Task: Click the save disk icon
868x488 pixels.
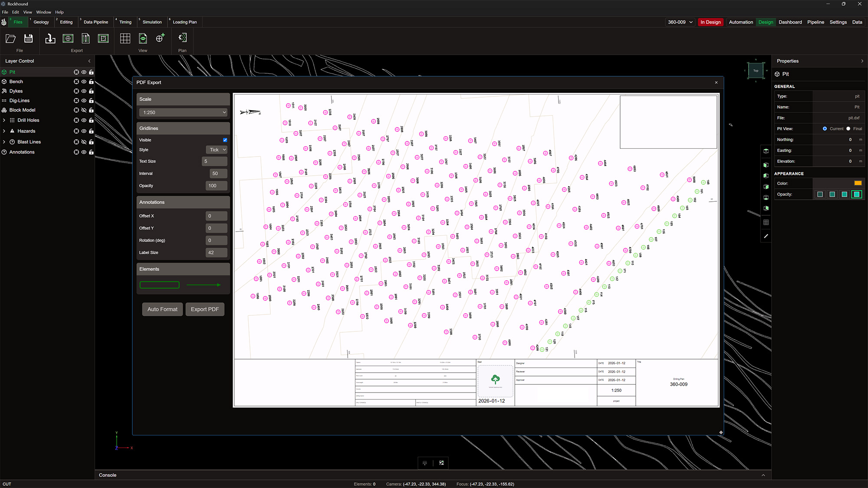Action: [29, 39]
